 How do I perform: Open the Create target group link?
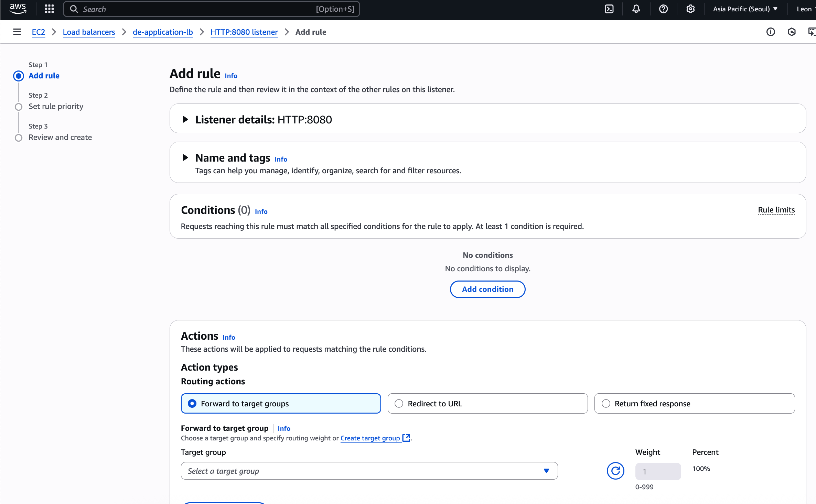(370, 438)
